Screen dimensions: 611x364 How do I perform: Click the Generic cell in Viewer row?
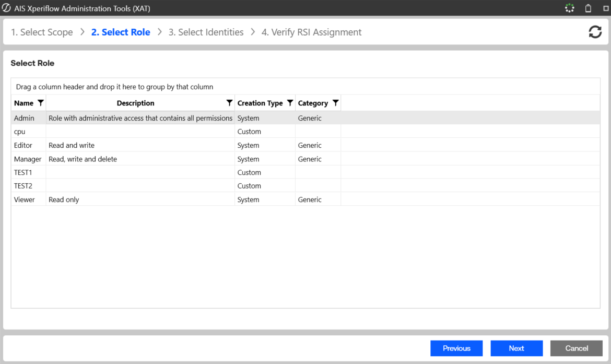pyautogui.click(x=318, y=199)
